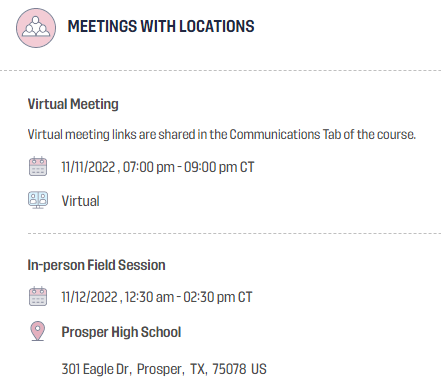Image resolution: width=441 pixels, height=390 pixels.
Task: Select the calendar icon beside 11/11/2022
Action: pos(38,166)
